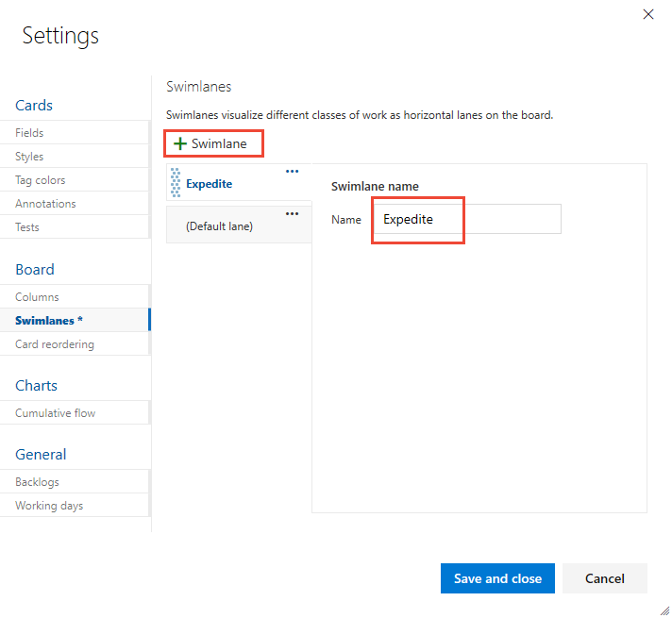Click the Swimlane name heading text
672x618 pixels.
tap(375, 187)
